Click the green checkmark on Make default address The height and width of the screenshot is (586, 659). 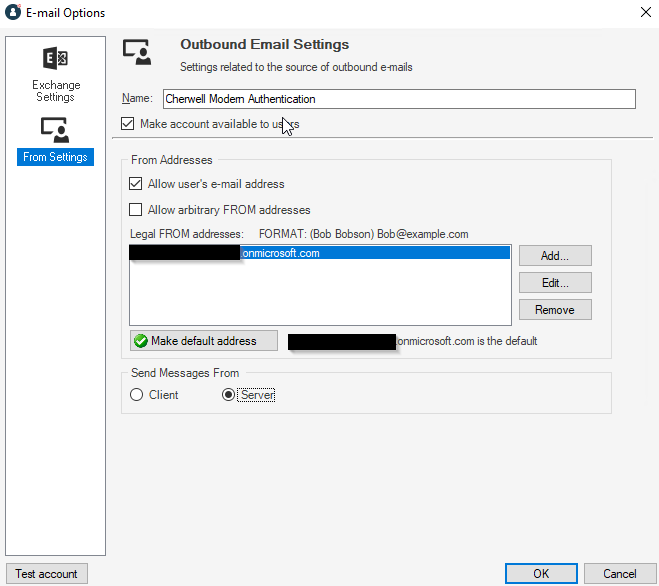(141, 341)
